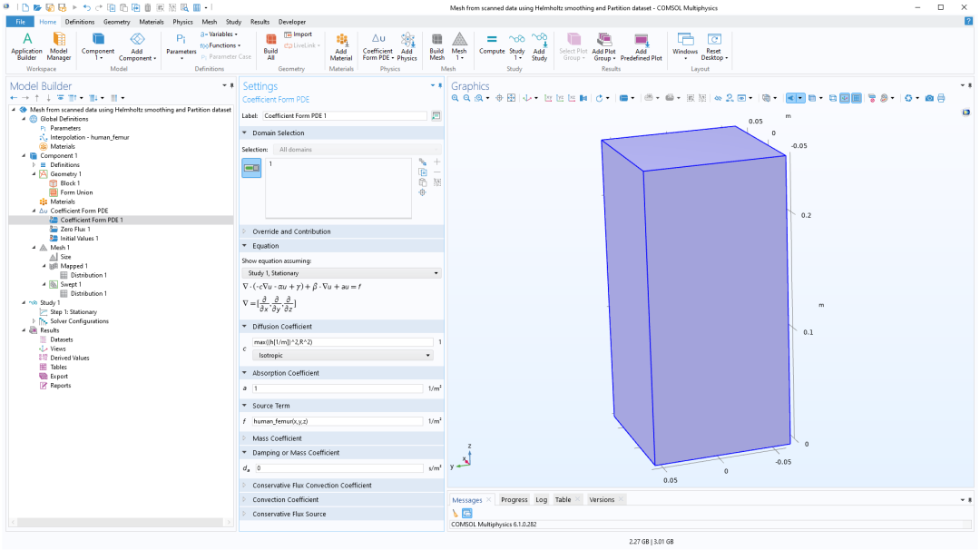Screen dimensions: 980x550
Task: Take a snapshot with the camera icon
Action: (x=928, y=98)
